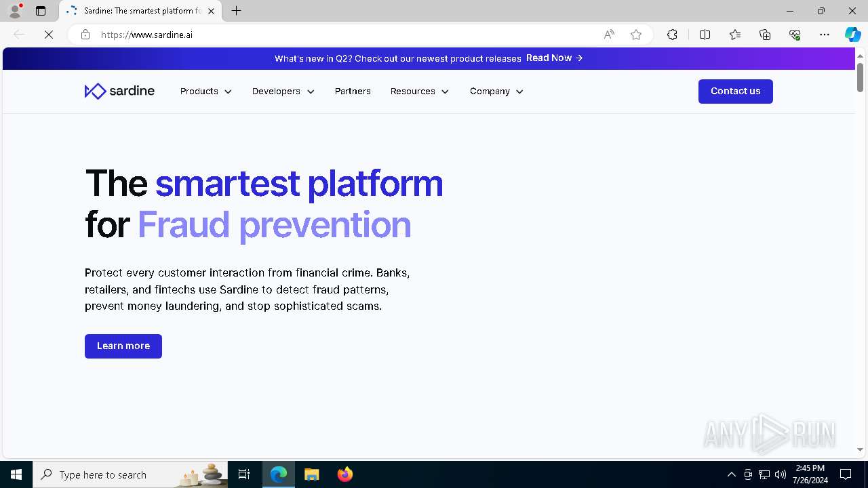Image resolution: width=868 pixels, height=488 pixels.
Task: Open the Developers menu
Action: tap(276, 91)
